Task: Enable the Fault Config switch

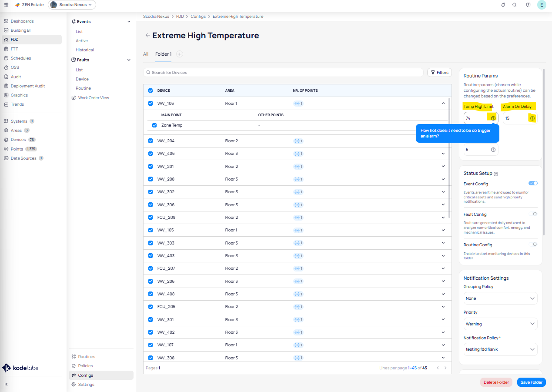Action: (533, 214)
